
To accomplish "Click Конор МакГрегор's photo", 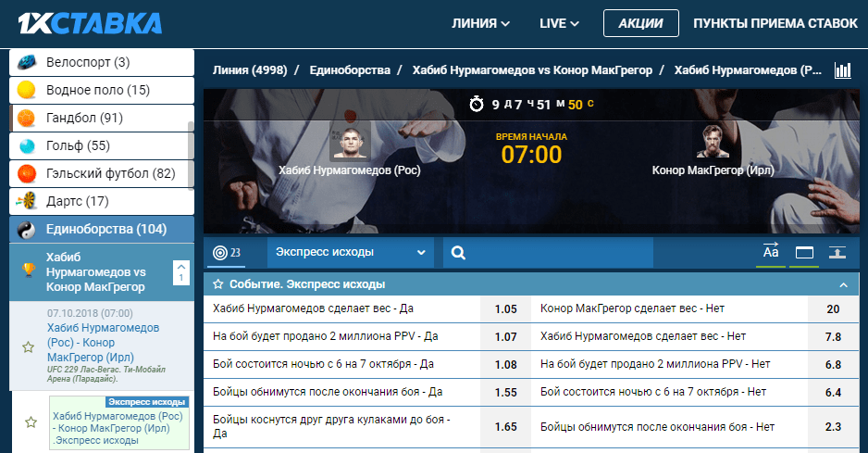I will [x=713, y=141].
